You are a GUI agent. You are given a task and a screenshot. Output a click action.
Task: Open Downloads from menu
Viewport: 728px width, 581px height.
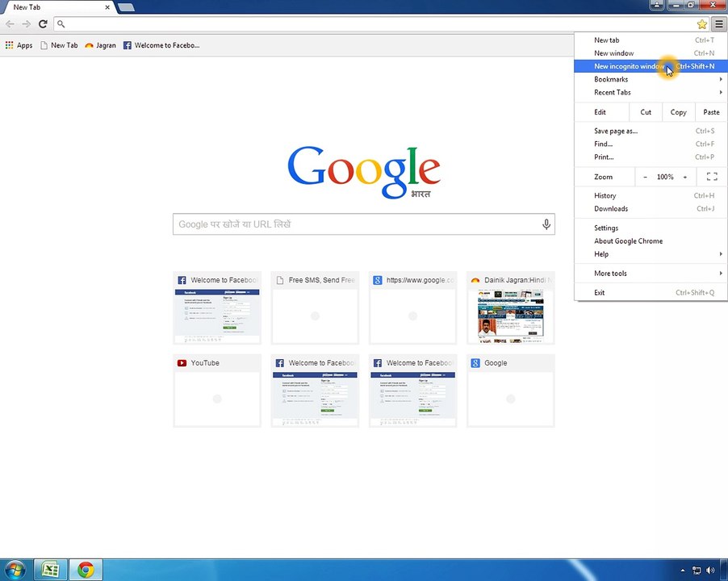[x=651, y=209]
